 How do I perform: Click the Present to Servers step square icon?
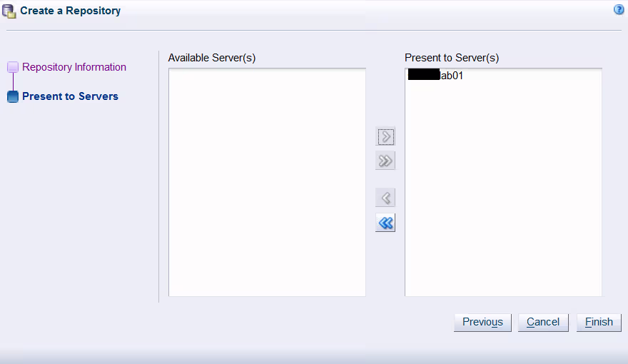13,97
